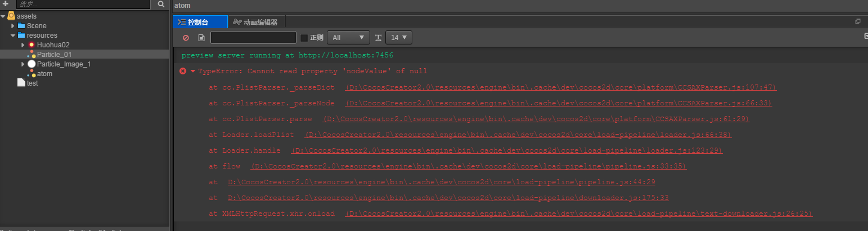The image size is (868, 231).
Task: Click the preview server running message
Action: (x=287, y=55)
